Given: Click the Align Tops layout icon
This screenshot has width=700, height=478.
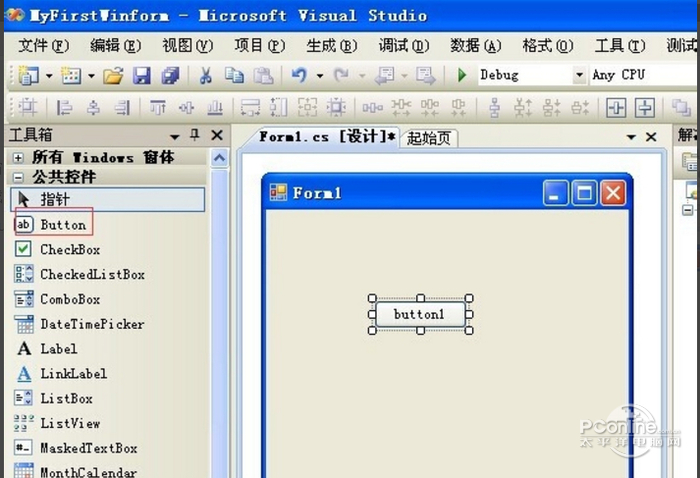Looking at the screenshot, I should pyautogui.click(x=158, y=108).
